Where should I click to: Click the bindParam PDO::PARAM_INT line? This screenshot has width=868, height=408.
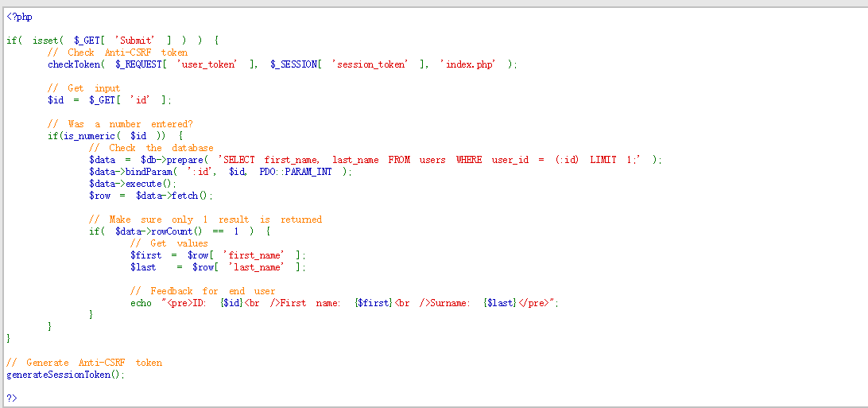coord(221,172)
